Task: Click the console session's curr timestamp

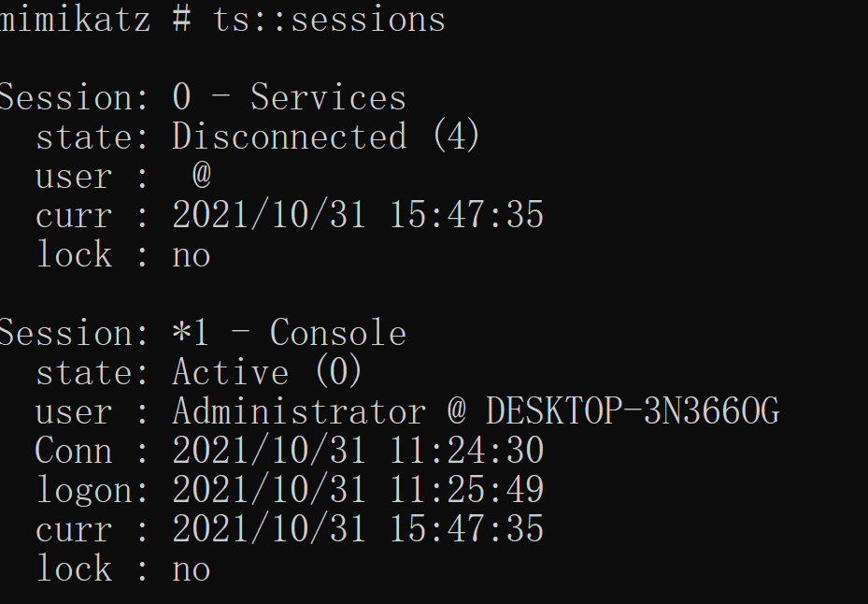Action: click(358, 528)
